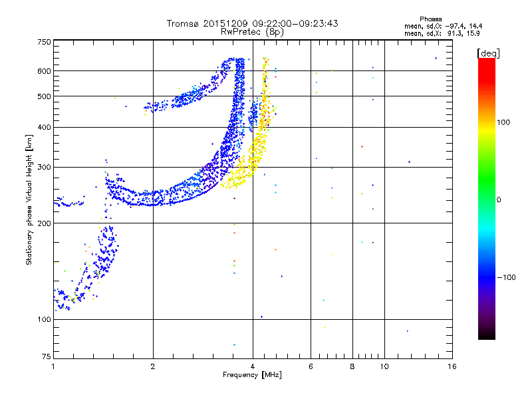Viewport: 532px width, 399px height.
Task: Click the '600' y-axis tick label
Action: [44, 71]
